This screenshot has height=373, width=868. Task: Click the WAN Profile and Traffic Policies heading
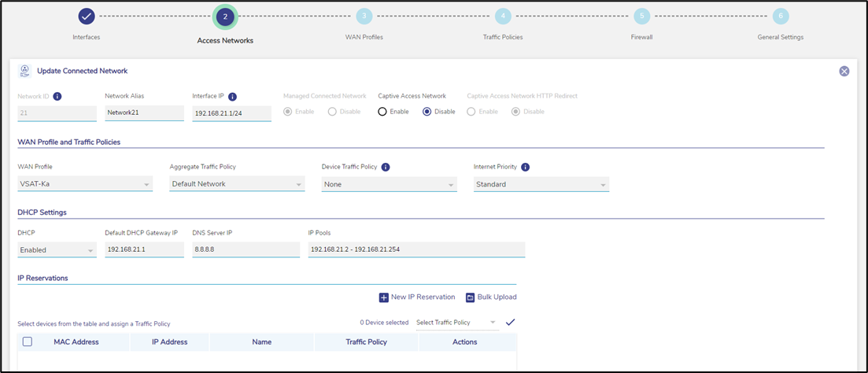(69, 142)
